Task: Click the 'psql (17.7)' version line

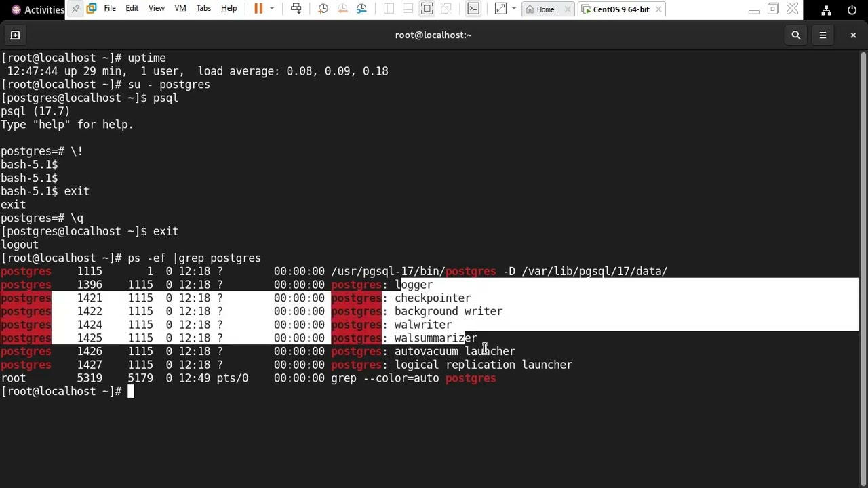Action: coord(35,112)
